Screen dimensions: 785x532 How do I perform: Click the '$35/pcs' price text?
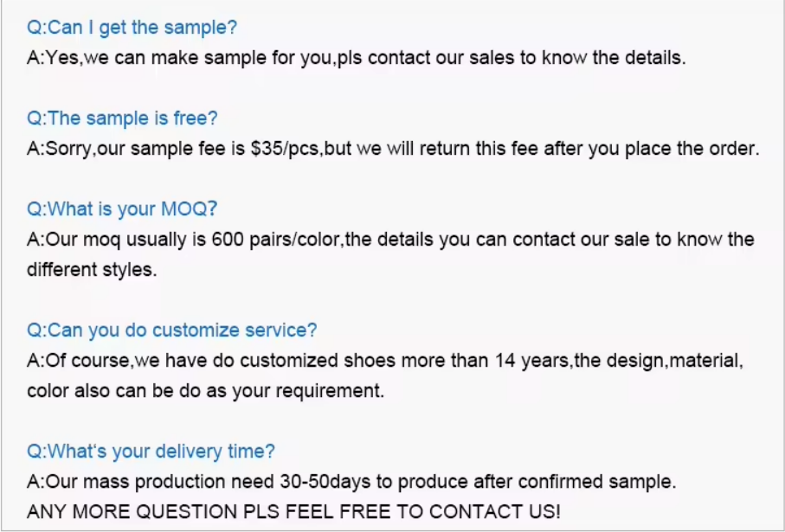pyautogui.click(x=285, y=149)
